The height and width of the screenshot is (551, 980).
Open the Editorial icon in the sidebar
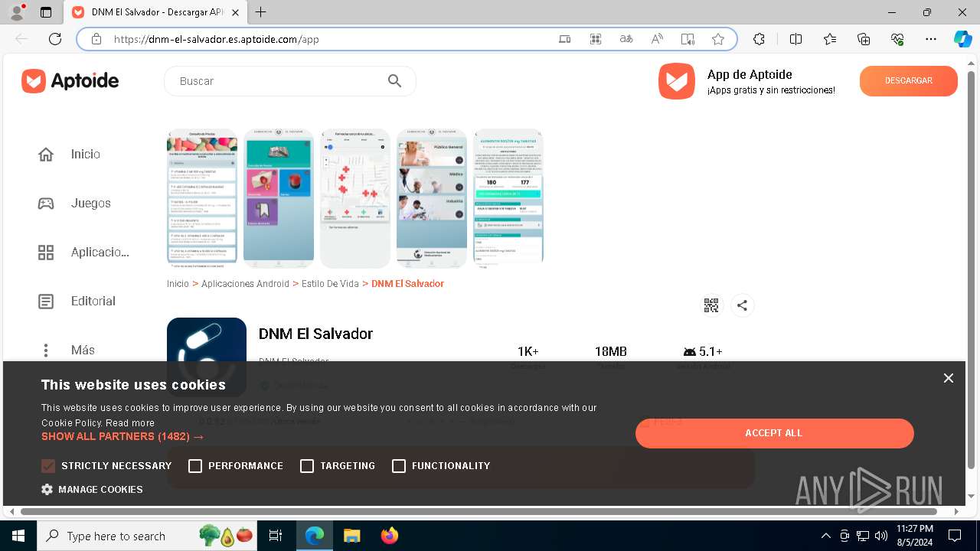pos(46,301)
